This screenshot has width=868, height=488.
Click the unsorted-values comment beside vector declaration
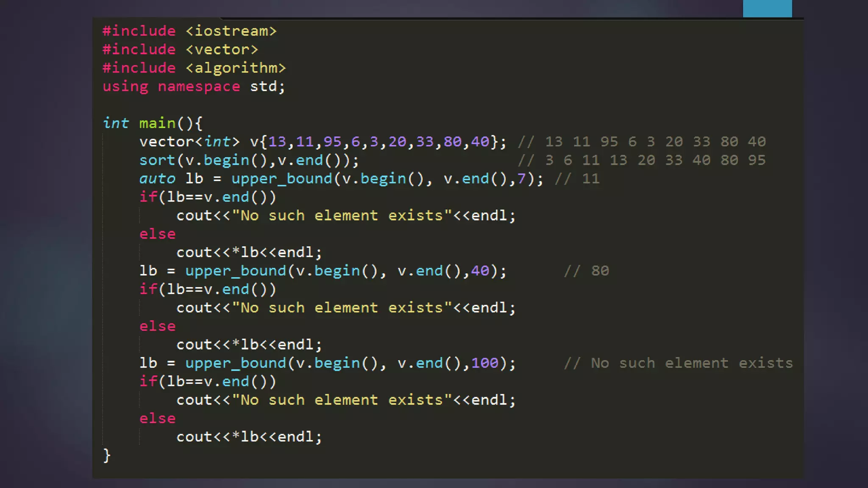(642, 141)
